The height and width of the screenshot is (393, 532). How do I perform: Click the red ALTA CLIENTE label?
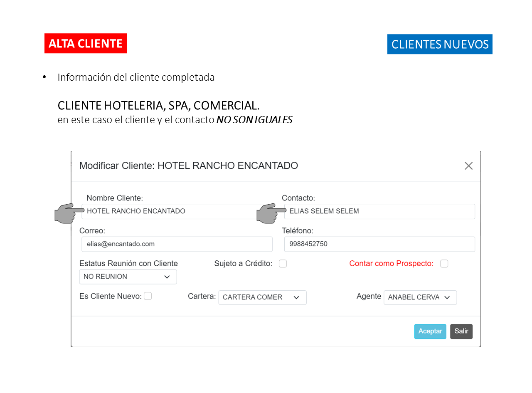click(86, 43)
